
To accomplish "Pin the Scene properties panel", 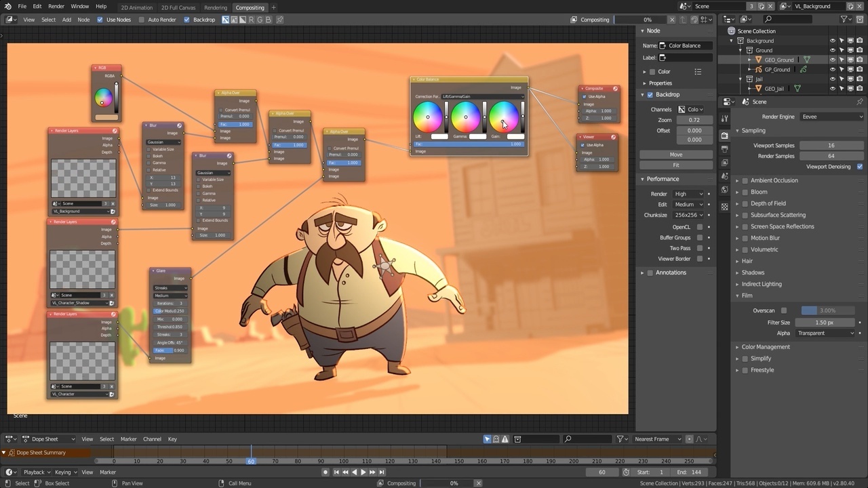I will (860, 102).
